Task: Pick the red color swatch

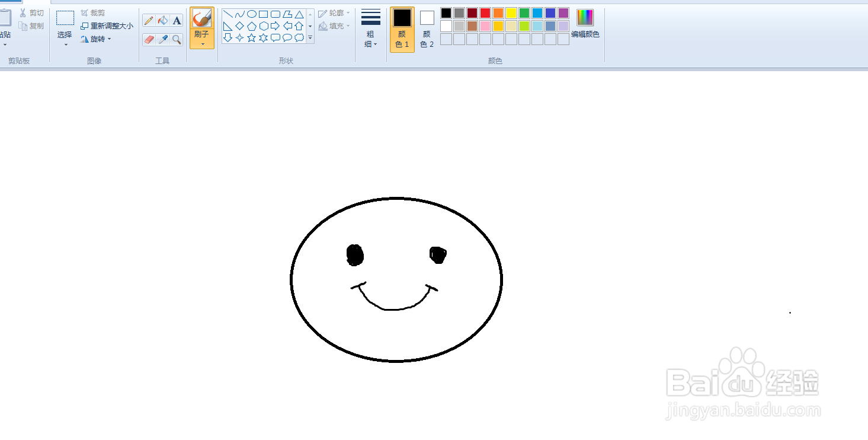Action: point(485,13)
